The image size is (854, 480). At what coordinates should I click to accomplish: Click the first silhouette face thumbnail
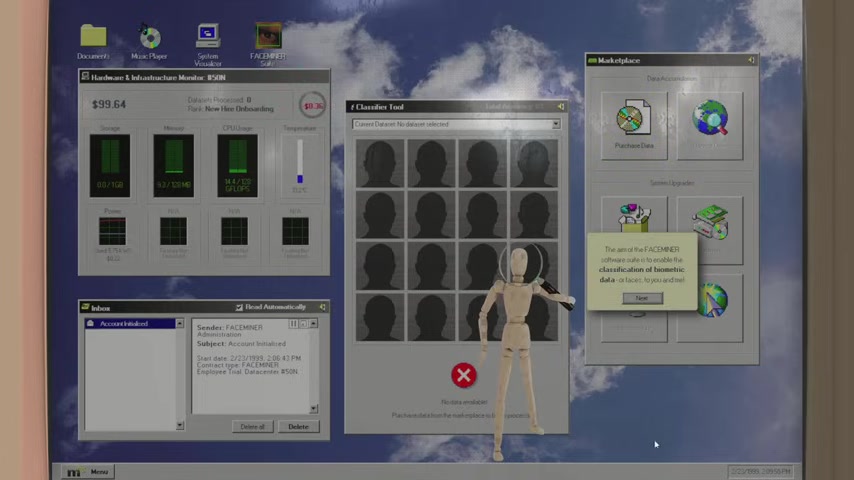point(380,162)
